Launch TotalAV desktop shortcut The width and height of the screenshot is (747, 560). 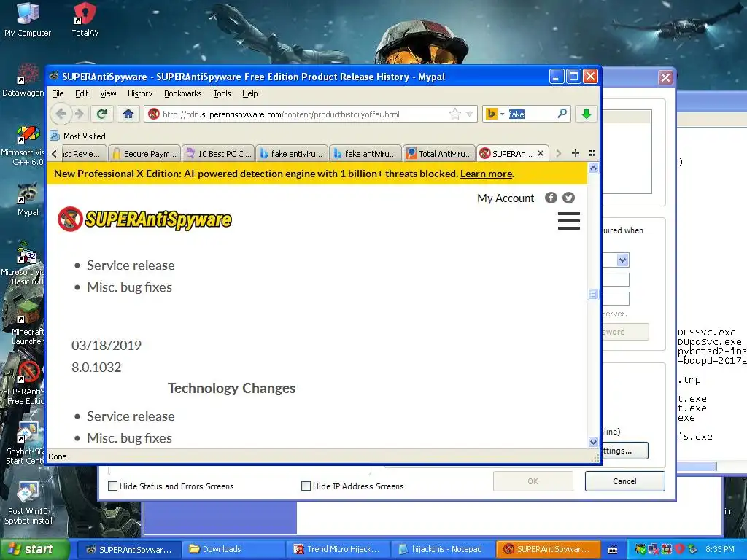pyautogui.click(x=85, y=19)
